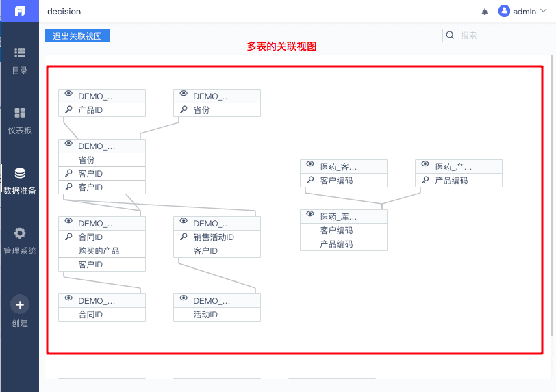Open the 目录 directory sidebar item

19,60
